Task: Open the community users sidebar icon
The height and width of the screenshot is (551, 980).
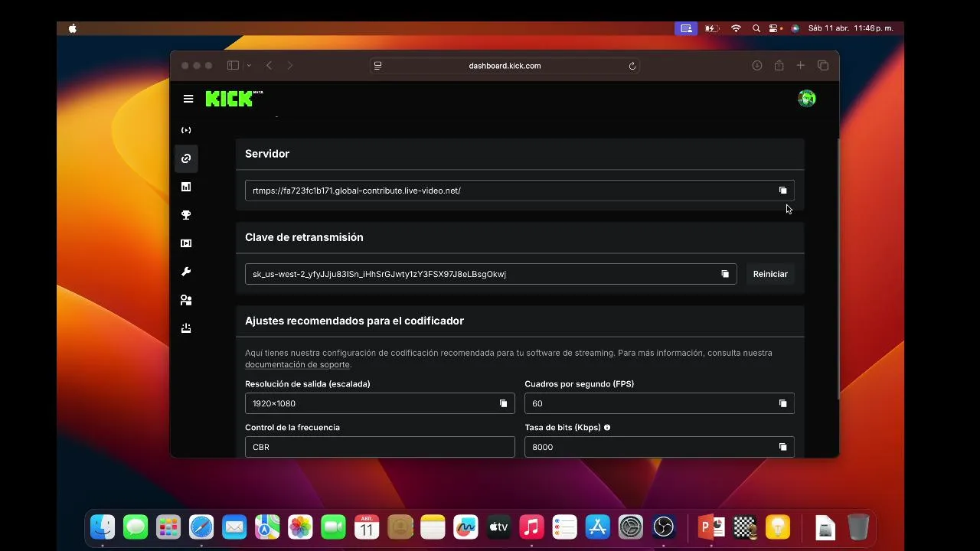Action: click(186, 300)
